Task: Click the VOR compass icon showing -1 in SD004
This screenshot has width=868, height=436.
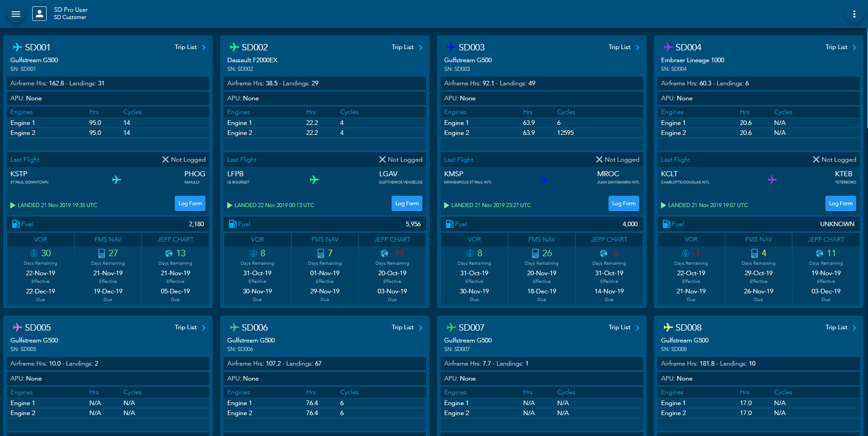Action: tap(686, 253)
